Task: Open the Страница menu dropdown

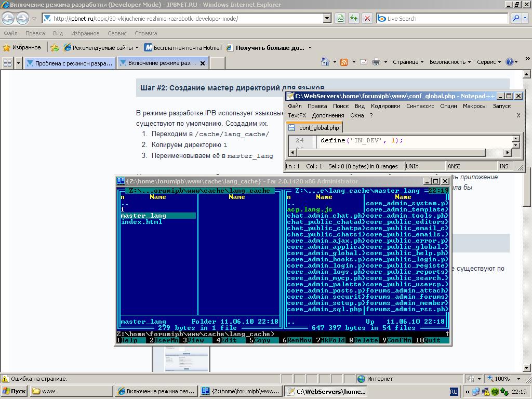Action: click(x=408, y=62)
